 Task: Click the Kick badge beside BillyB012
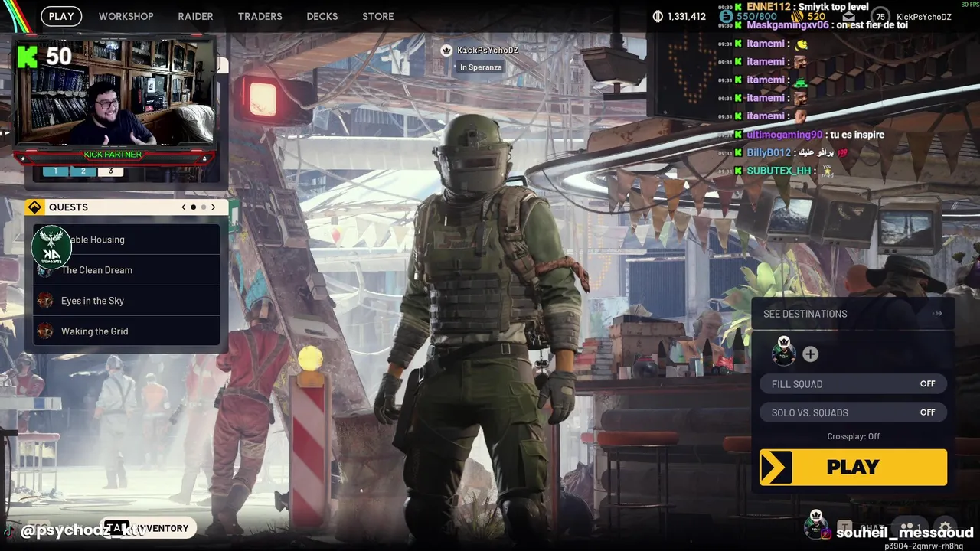(x=739, y=153)
